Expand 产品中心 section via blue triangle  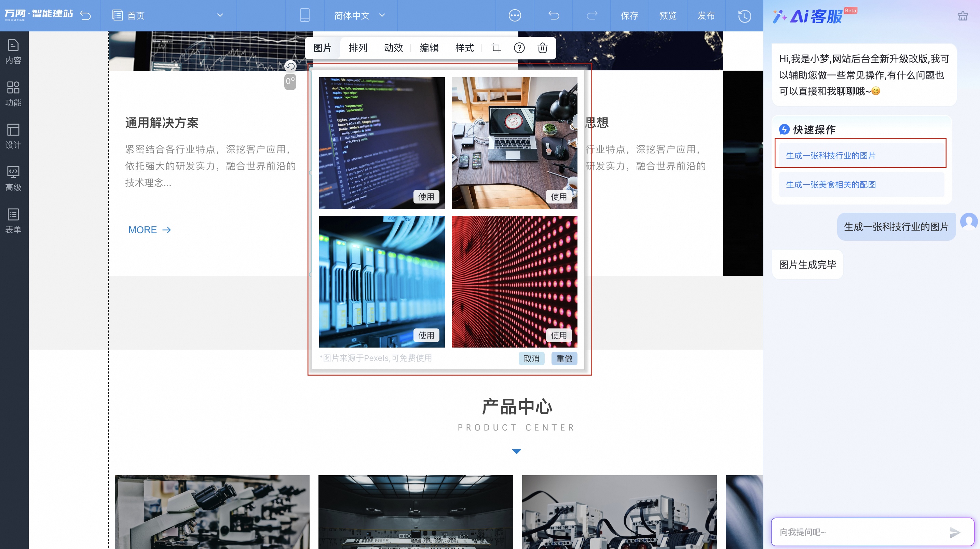516,451
